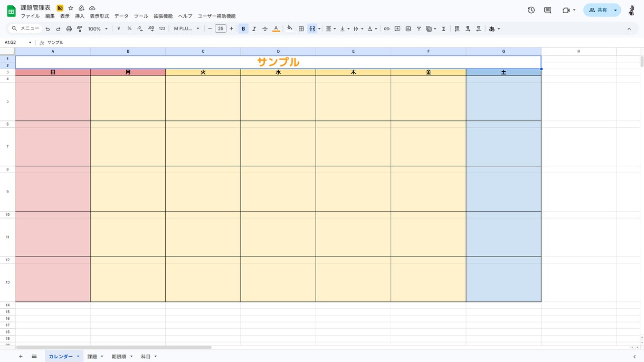Star the 課題管理表 document

[x=71, y=8]
